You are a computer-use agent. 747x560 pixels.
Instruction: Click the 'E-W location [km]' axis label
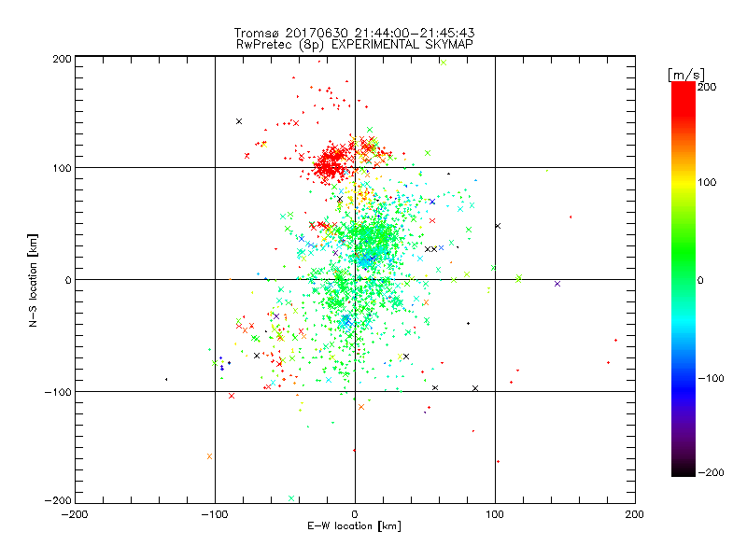click(354, 526)
